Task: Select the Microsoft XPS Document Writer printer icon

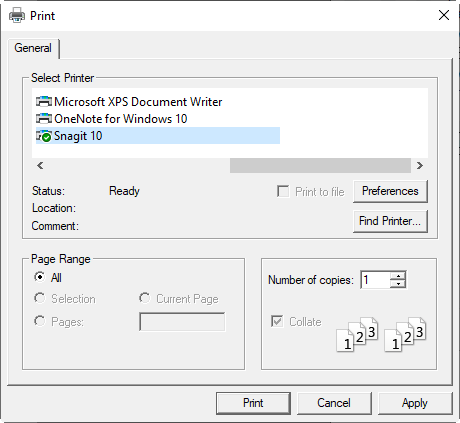Action: coord(44,101)
